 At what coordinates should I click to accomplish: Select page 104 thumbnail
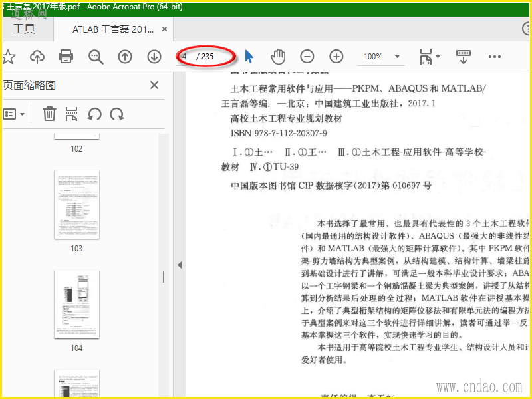(76, 305)
